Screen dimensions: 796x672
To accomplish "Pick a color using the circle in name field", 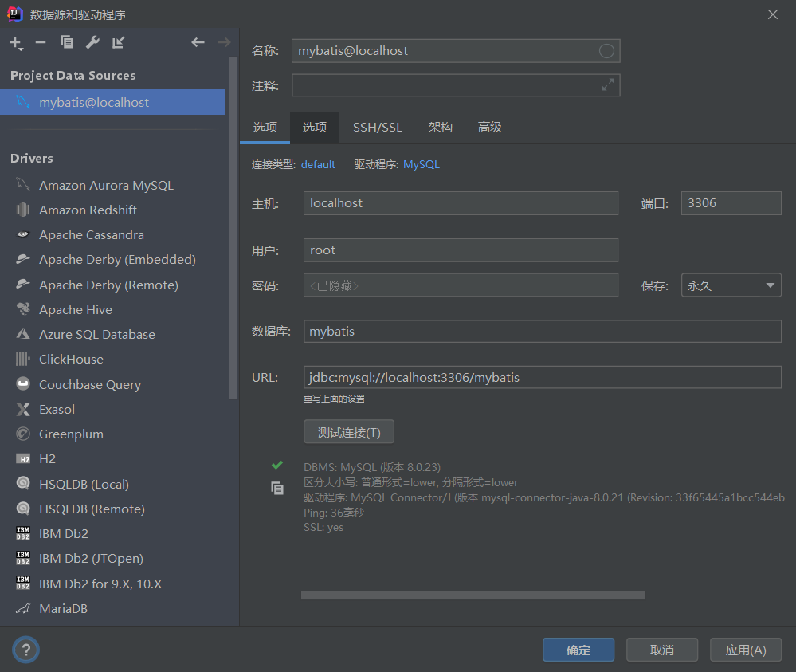I will [606, 51].
